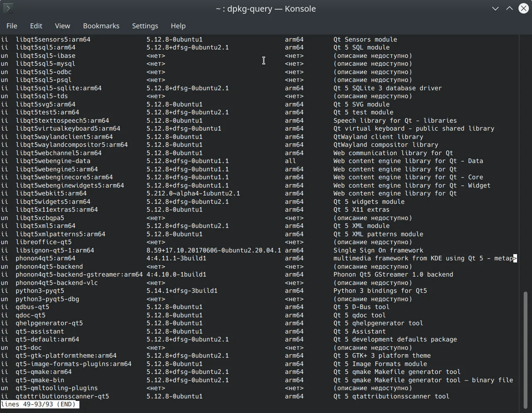Click version 8.59+17.10.20170606-0ubuntu2.20.04.1
The width and height of the screenshot is (532, 413).
tap(214, 250)
